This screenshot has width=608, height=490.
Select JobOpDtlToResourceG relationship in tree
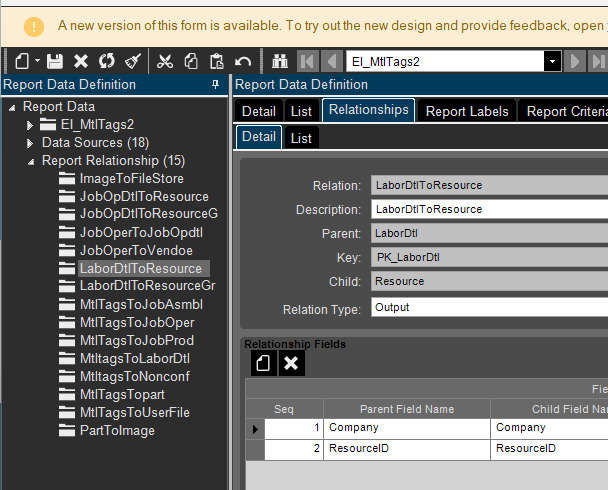coord(149,214)
